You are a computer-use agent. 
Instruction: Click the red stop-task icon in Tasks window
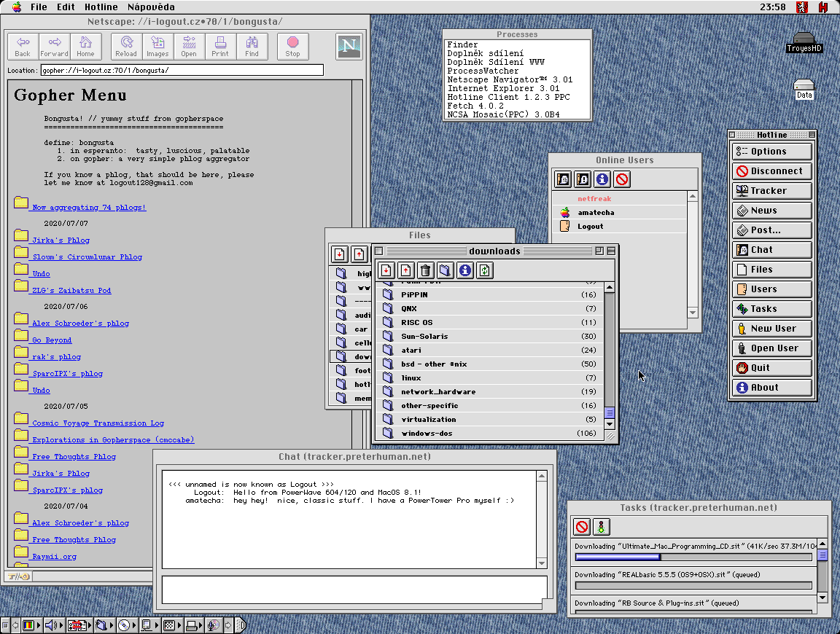pos(582,527)
